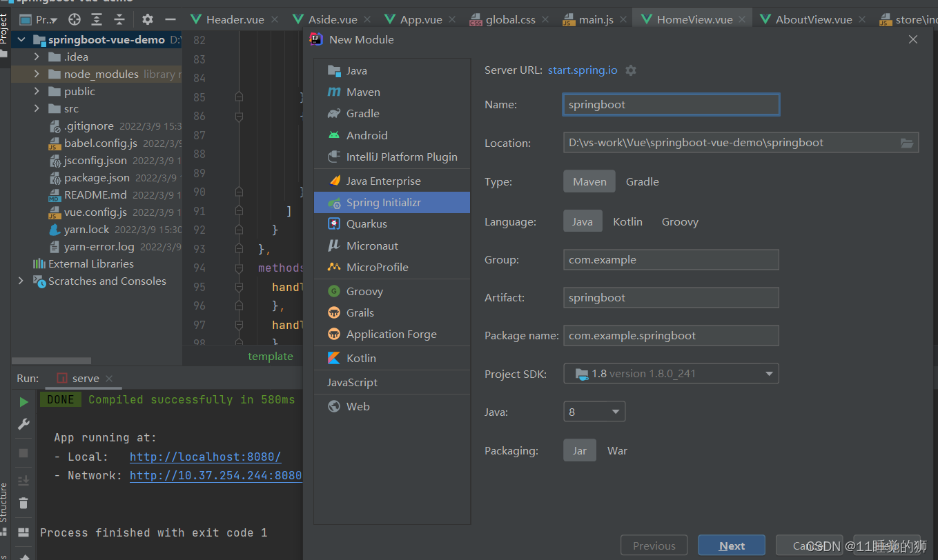Open start.spring.io server URL link
Screen dimensions: 938x560
click(x=583, y=70)
